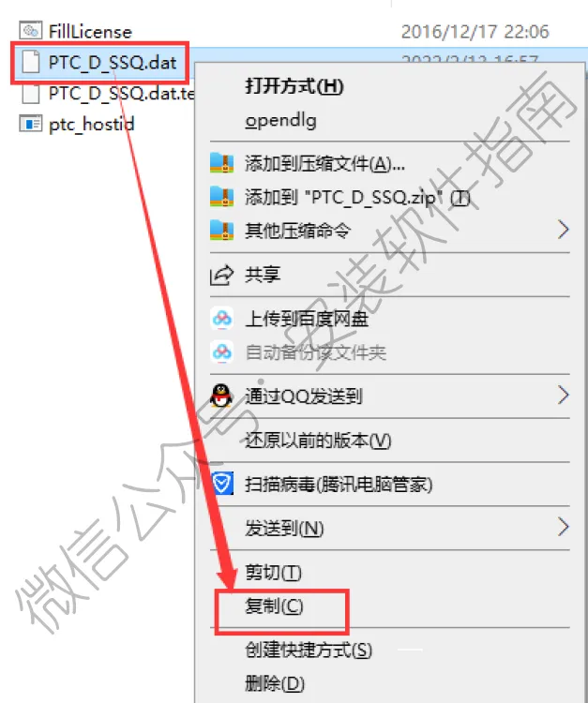Image resolution: width=588 pixels, height=703 pixels.
Task: Choose 复制(C) from the context menu
Action: coord(274,606)
